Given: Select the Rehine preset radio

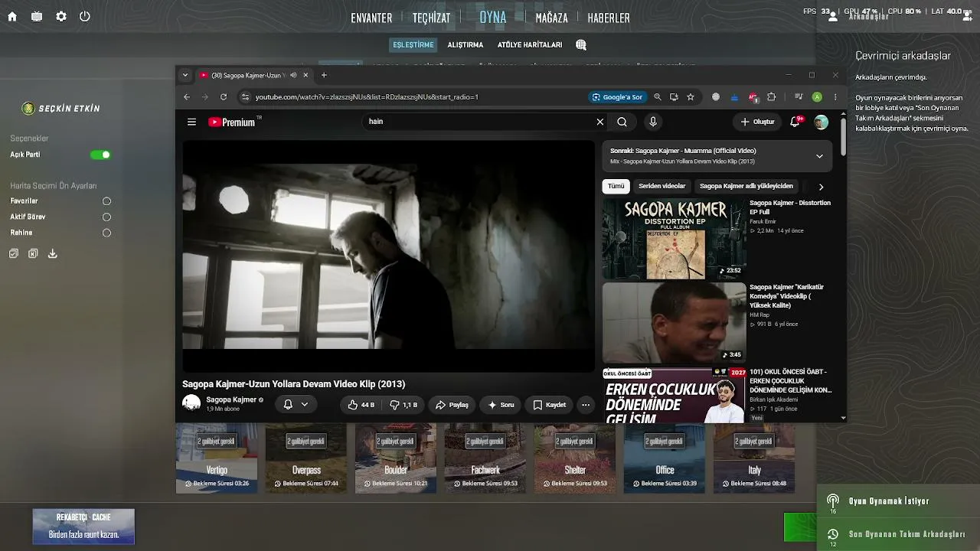Looking at the screenshot, I should coord(106,233).
